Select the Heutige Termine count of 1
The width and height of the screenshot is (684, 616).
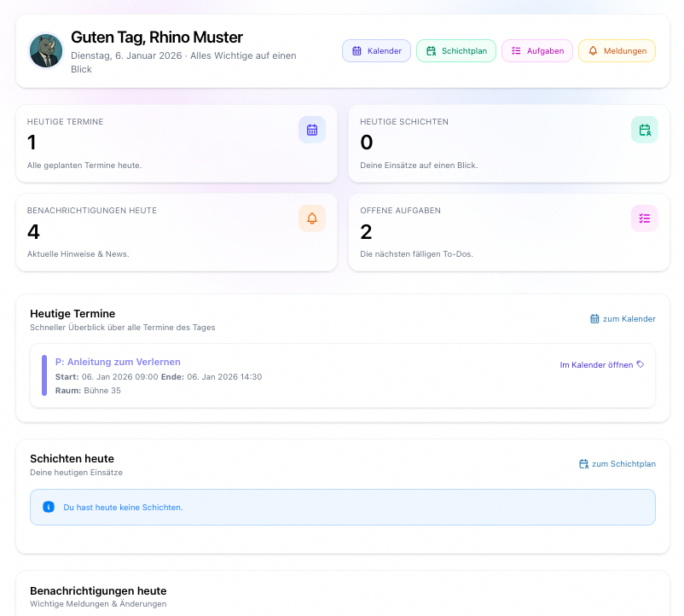click(x=32, y=142)
